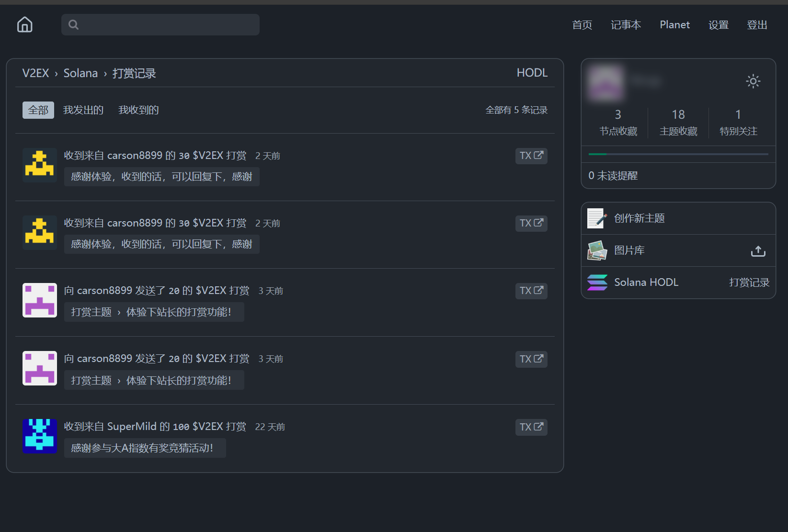Click the image upload arrow icon

click(x=758, y=251)
